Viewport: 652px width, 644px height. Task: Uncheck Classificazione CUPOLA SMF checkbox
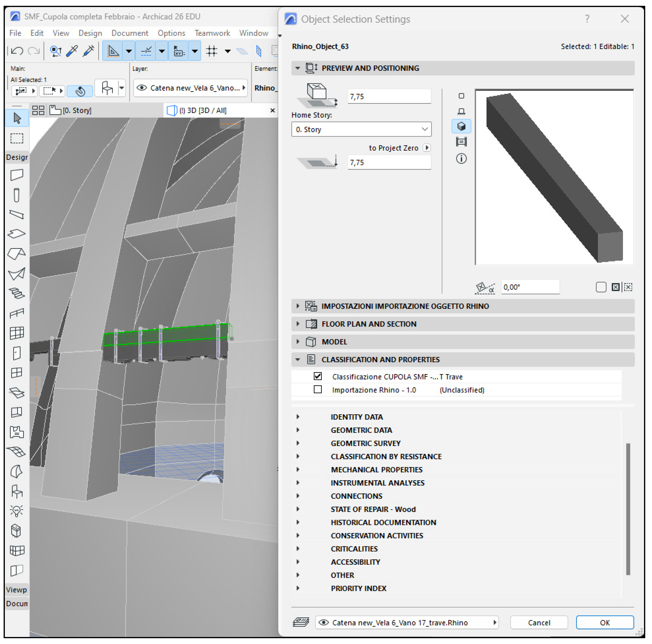click(318, 376)
